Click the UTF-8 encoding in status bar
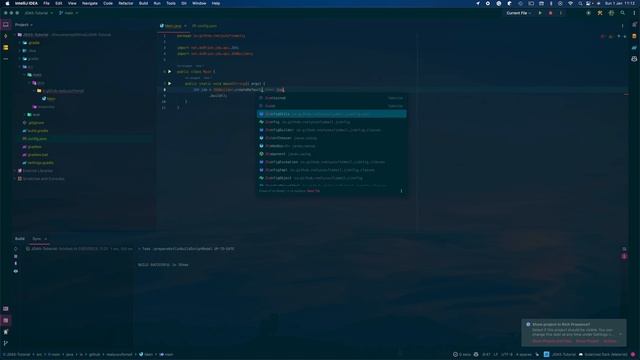Screen dimensions: 640x360 coord(507,354)
